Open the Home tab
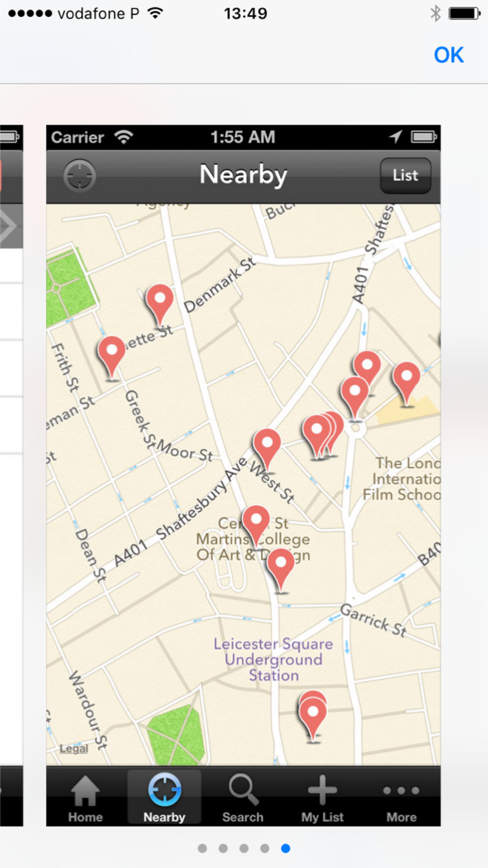The height and width of the screenshot is (868, 488). click(x=85, y=799)
